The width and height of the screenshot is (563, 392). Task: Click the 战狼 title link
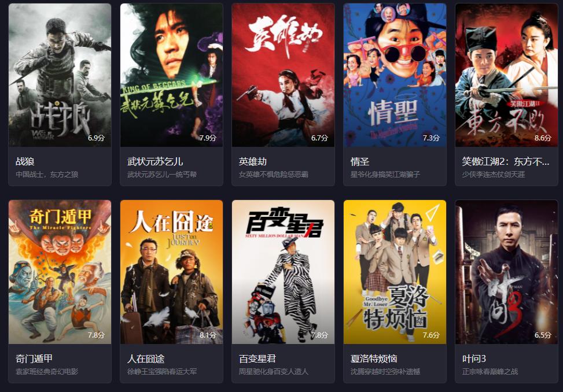25,162
